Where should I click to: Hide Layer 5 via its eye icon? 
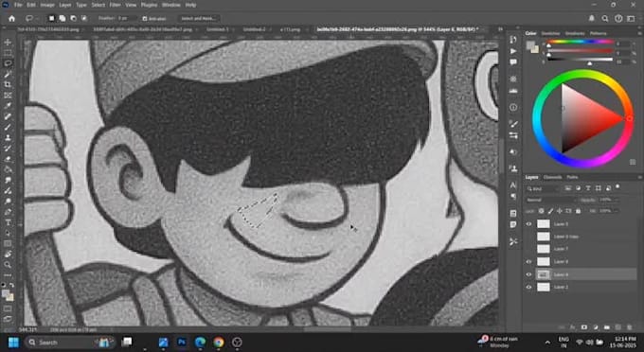529,224
